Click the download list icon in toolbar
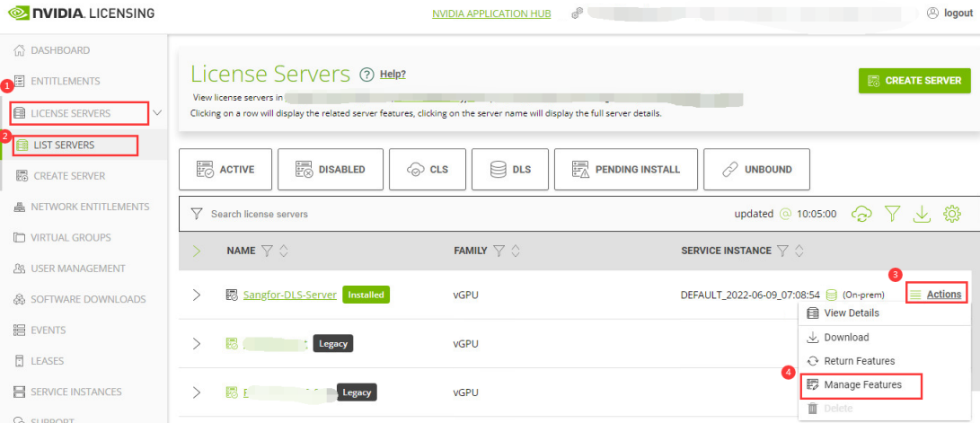This screenshot has height=423, width=980. coord(922,214)
